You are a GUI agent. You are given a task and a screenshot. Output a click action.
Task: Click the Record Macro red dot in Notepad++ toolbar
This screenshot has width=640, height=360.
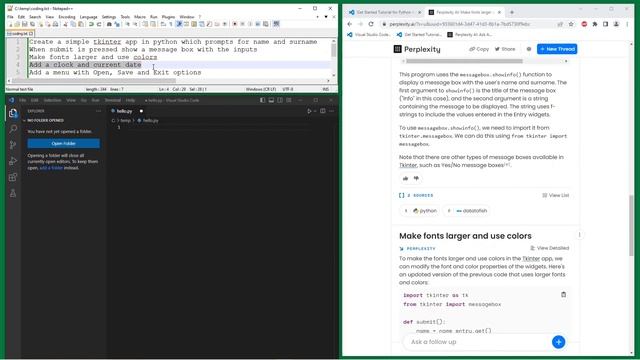click(x=235, y=24)
